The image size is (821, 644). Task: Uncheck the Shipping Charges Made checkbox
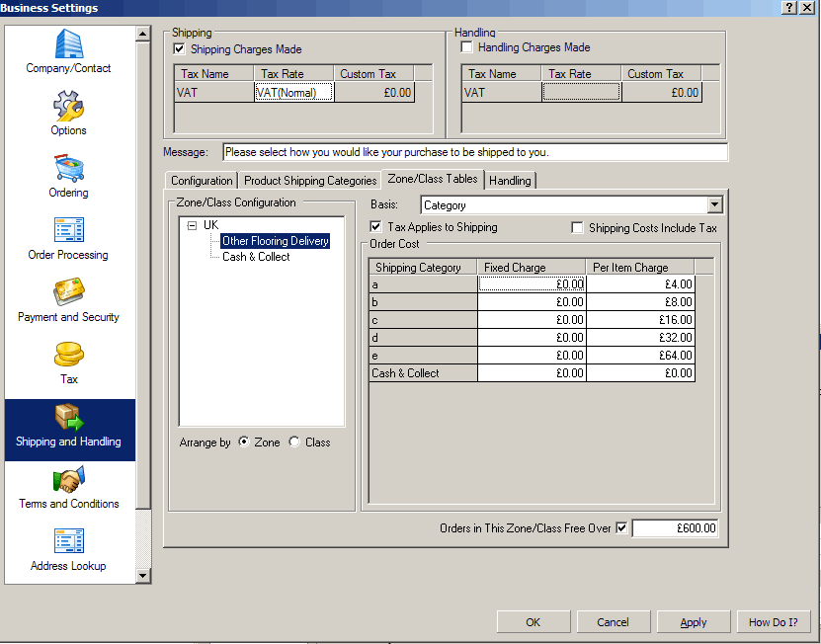pos(180,48)
